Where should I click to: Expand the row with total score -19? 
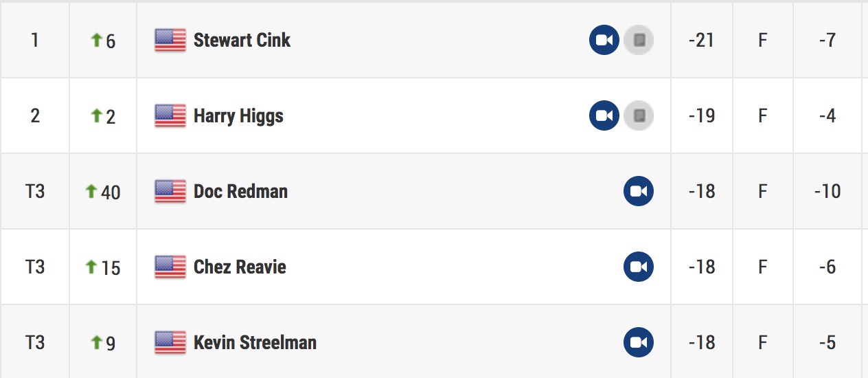coord(434,115)
